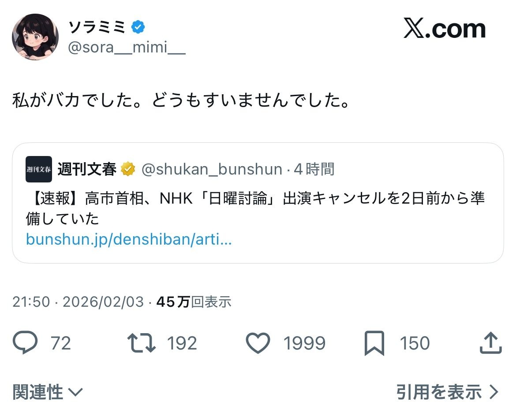Click ソラミミ's blue verified badge
Image resolution: width=516 pixels, height=420 pixels.
point(139,28)
